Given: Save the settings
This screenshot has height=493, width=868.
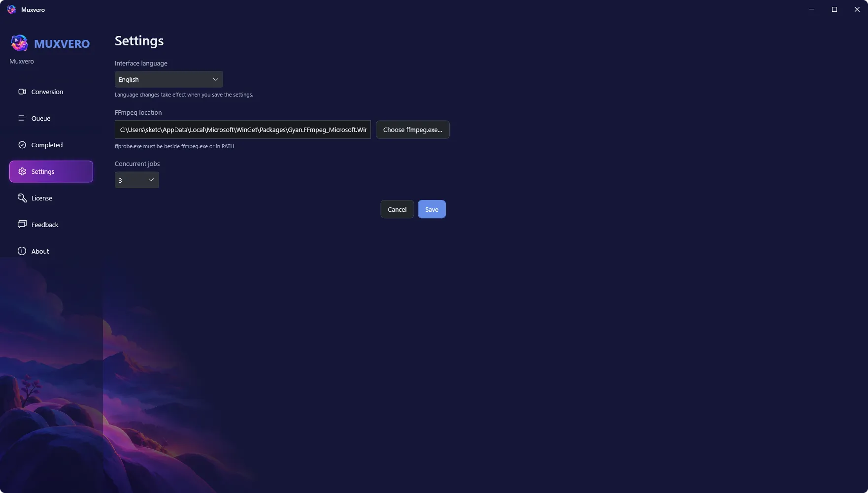Looking at the screenshot, I should pyautogui.click(x=432, y=209).
